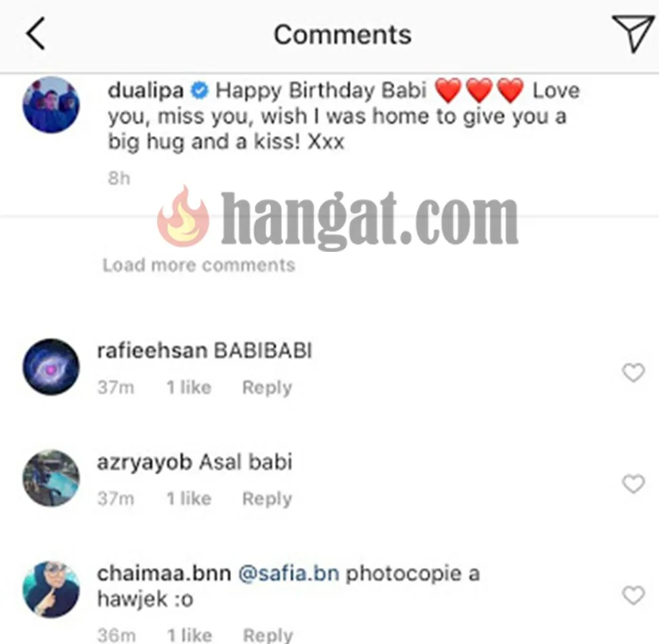Screen dimensions: 659x644
Task: Open the @safia.bn mention
Action: tap(289, 574)
